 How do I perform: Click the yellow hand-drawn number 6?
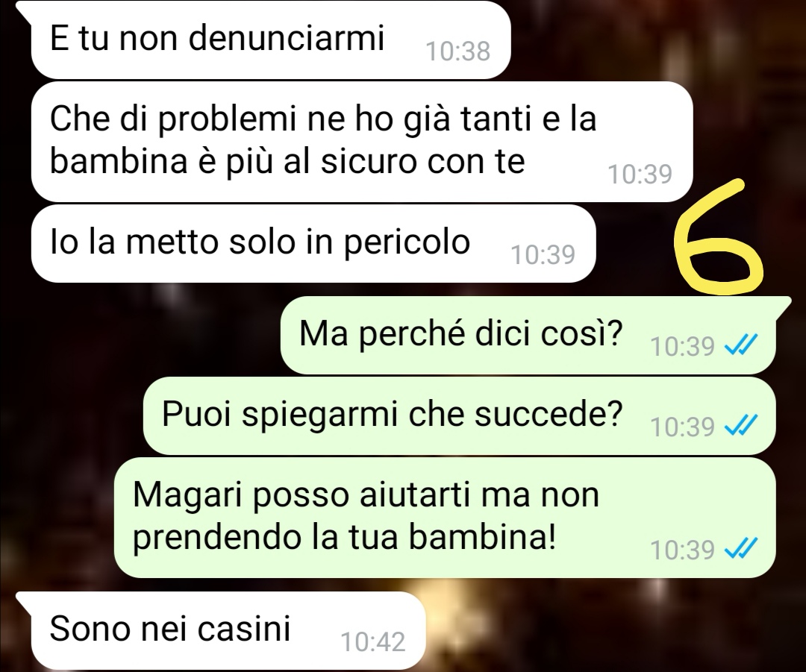[x=719, y=237]
